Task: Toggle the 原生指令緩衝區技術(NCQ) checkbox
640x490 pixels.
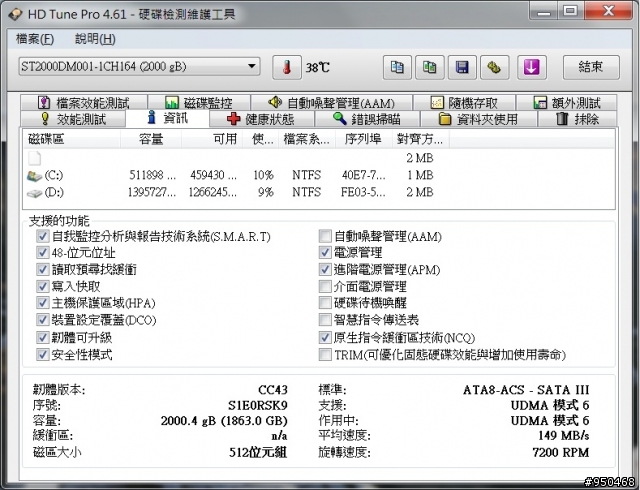Action: [325, 337]
